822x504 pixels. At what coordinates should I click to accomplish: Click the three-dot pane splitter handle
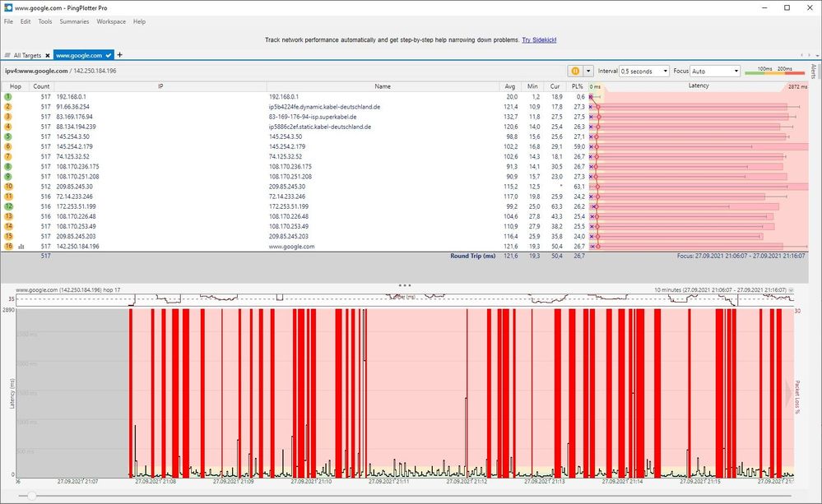click(404, 285)
